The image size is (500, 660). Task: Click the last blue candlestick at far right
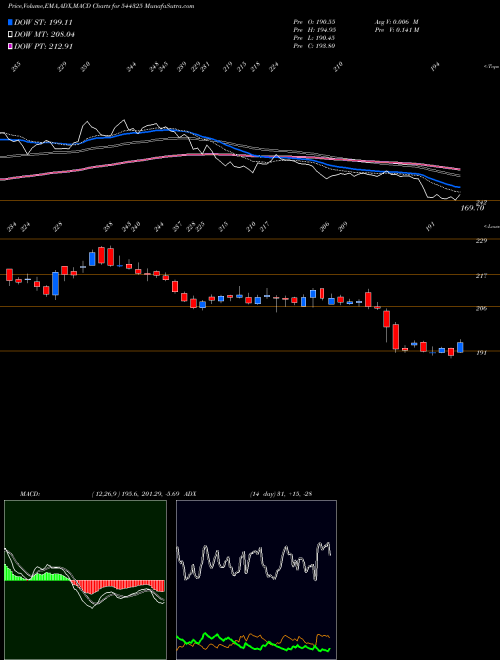460,347
